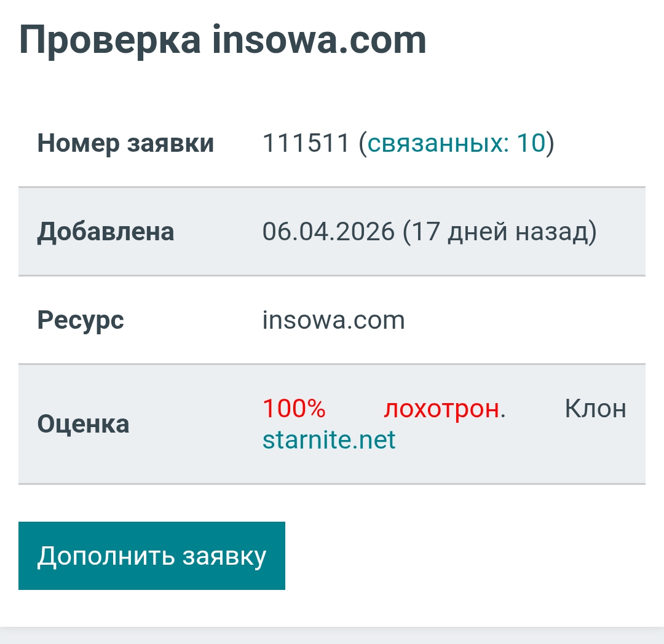Image resolution: width=664 pixels, height=644 pixels.
Task: Click the word "Клон" in the rating
Action: pos(595,409)
